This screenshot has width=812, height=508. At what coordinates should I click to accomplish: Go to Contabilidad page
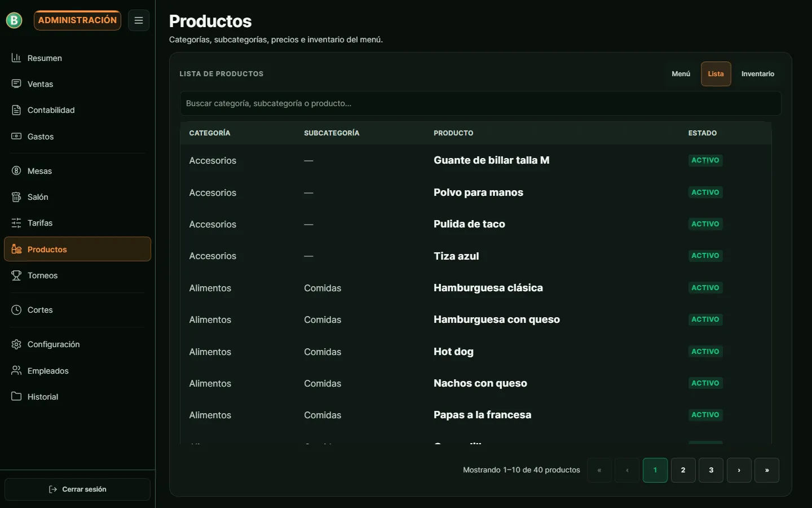[77, 110]
